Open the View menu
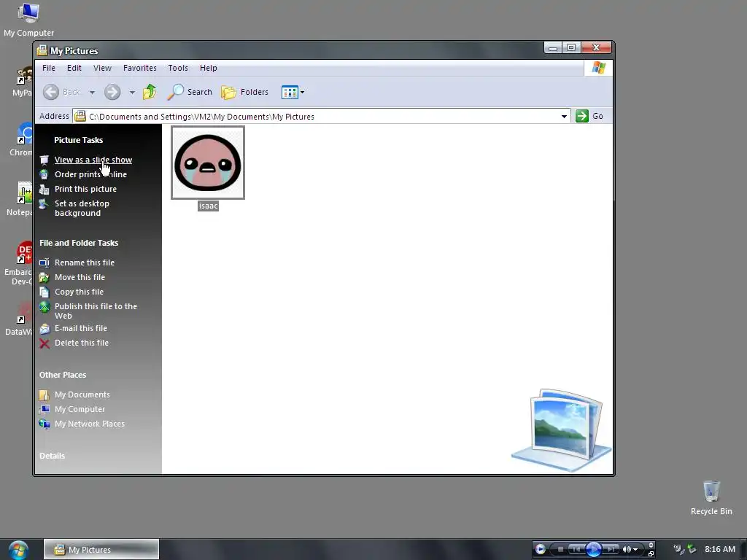747x560 pixels. pyautogui.click(x=102, y=68)
